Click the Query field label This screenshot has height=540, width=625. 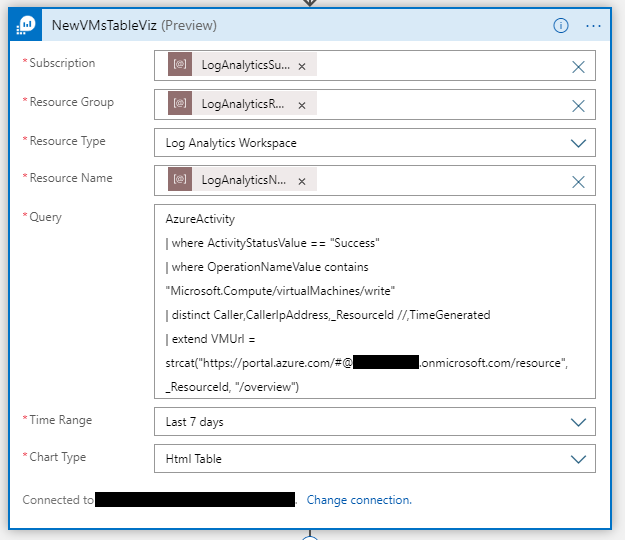click(x=45, y=217)
